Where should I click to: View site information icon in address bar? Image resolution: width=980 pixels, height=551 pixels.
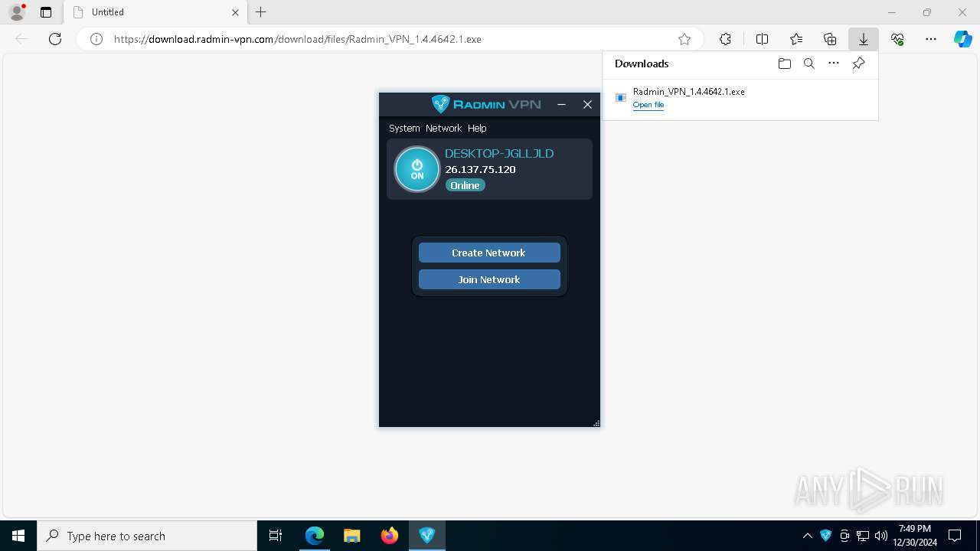point(96,39)
